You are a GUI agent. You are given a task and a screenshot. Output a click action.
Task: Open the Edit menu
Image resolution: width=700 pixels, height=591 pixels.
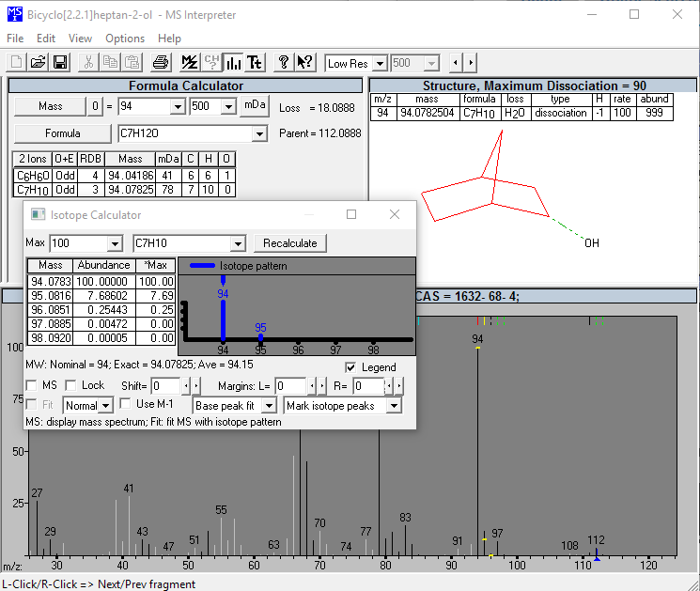pyautogui.click(x=46, y=39)
